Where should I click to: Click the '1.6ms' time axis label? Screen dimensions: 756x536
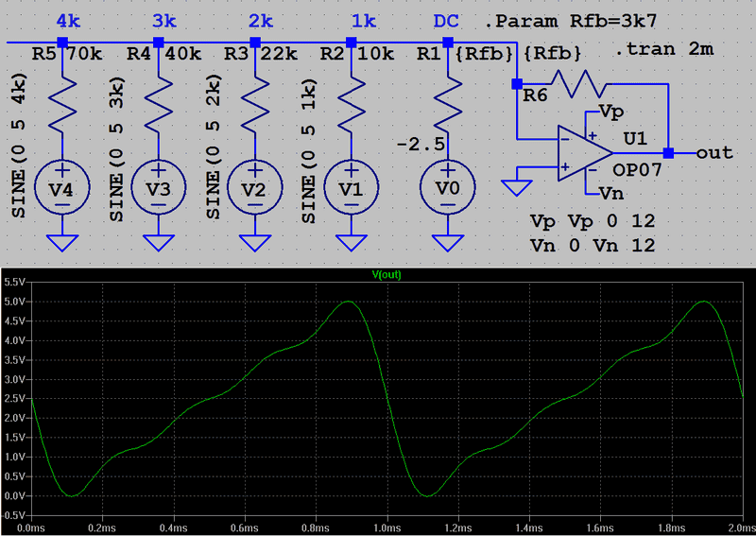click(601, 528)
